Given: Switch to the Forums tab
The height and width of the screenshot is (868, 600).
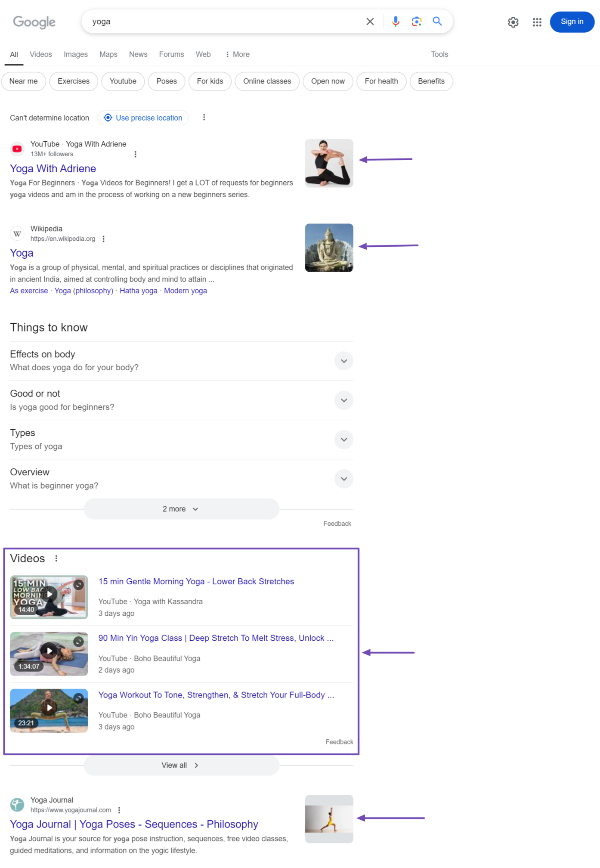Looking at the screenshot, I should pyautogui.click(x=171, y=54).
